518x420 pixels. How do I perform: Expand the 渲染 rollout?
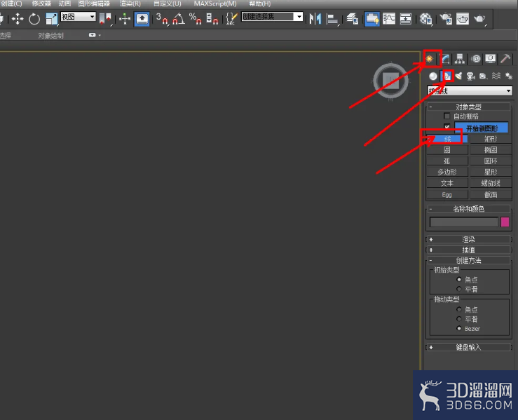468,239
